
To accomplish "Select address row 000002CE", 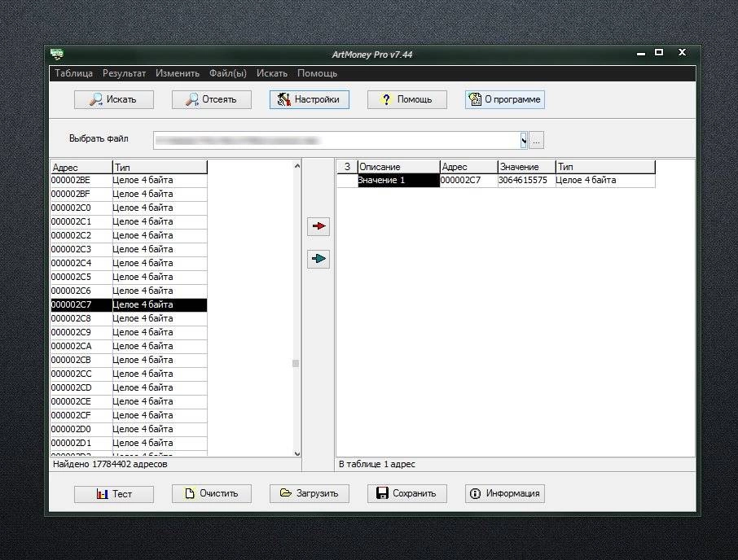I will point(129,401).
